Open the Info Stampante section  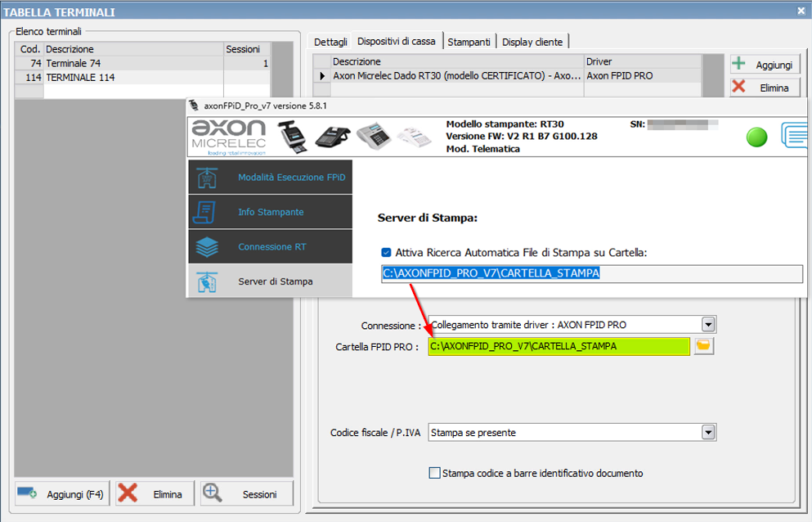270,212
